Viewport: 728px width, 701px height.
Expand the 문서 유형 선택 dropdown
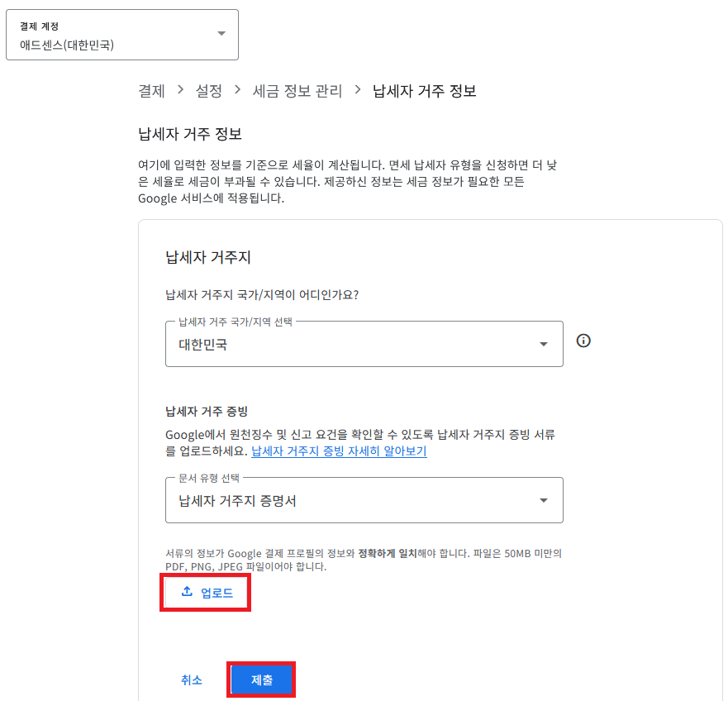click(x=364, y=500)
